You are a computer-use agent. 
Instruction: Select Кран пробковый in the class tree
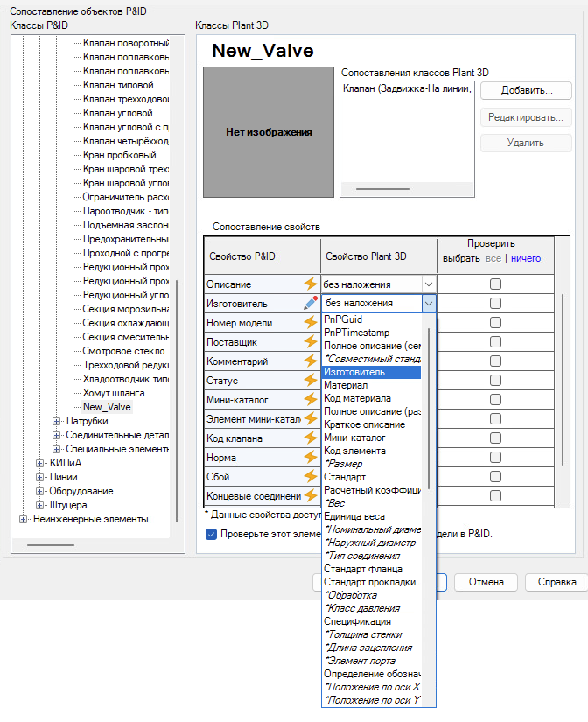[119, 155]
